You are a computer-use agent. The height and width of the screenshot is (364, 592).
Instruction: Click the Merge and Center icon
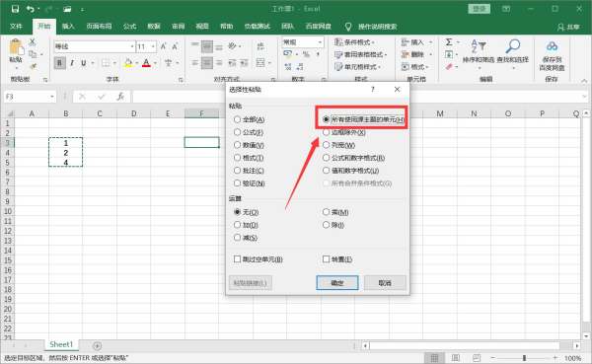tap(260, 63)
